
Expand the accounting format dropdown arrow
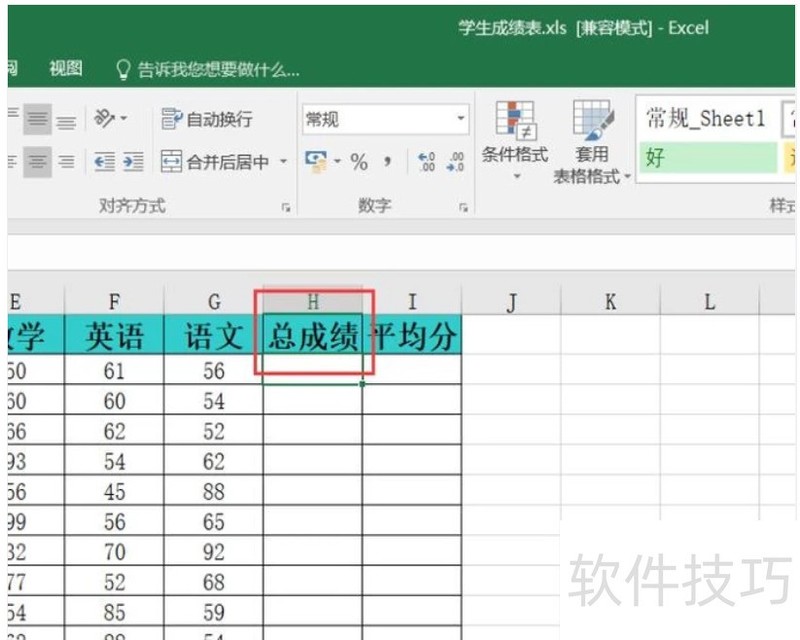click(x=337, y=162)
